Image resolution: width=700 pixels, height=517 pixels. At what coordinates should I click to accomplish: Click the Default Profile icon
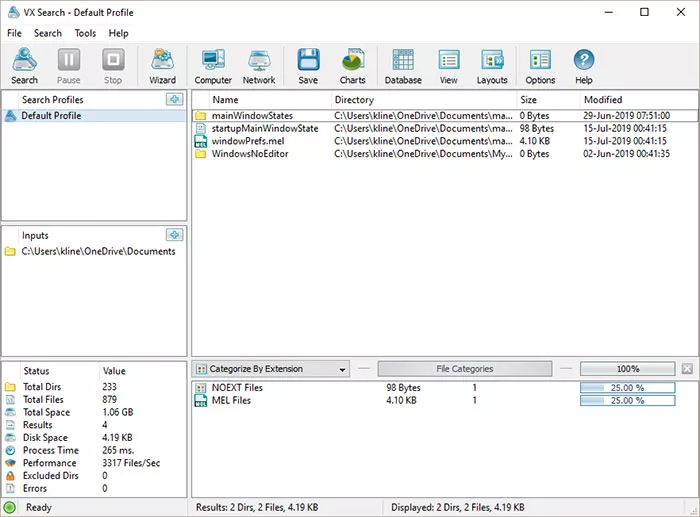pos(11,116)
